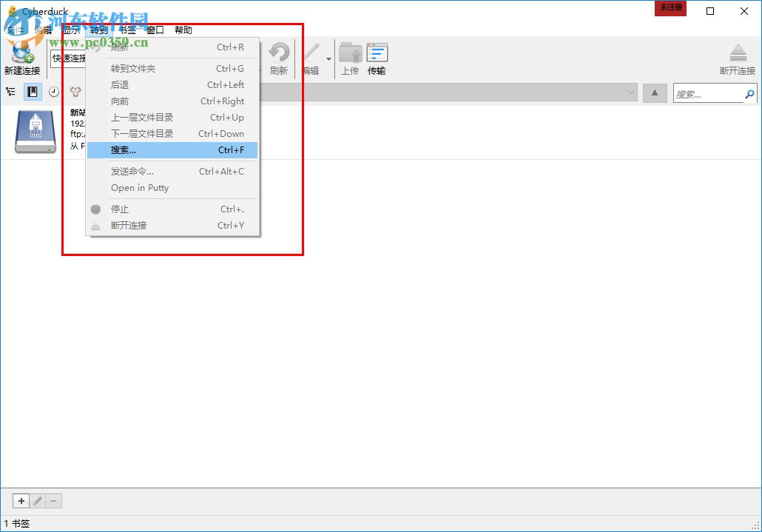Open the path combo box dropdown arrow
The height and width of the screenshot is (532, 762).
pos(631,92)
